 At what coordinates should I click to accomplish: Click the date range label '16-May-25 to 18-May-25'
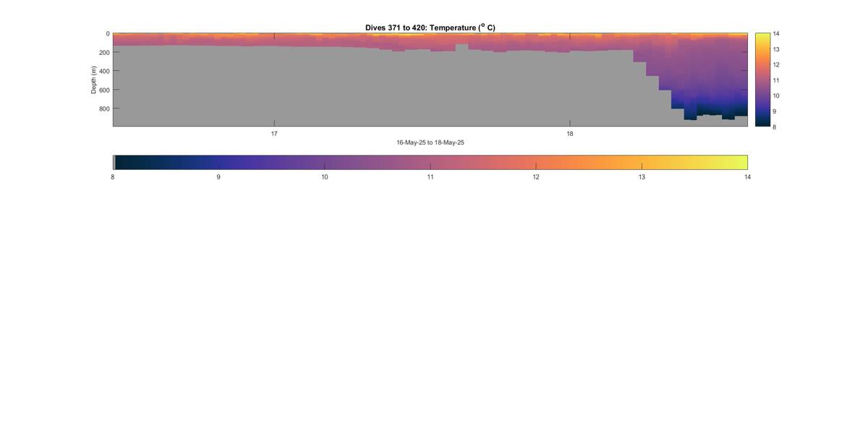click(x=430, y=143)
